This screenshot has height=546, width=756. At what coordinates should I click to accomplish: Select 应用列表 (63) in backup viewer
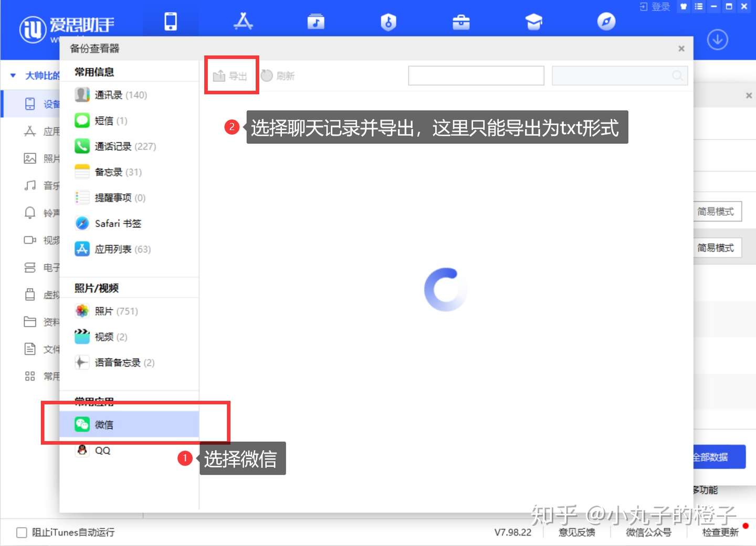pyautogui.click(x=129, y=249)
